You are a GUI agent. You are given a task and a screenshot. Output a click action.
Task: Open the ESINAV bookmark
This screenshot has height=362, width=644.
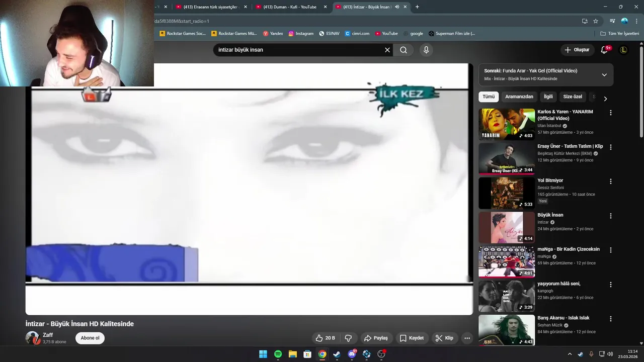329,34
